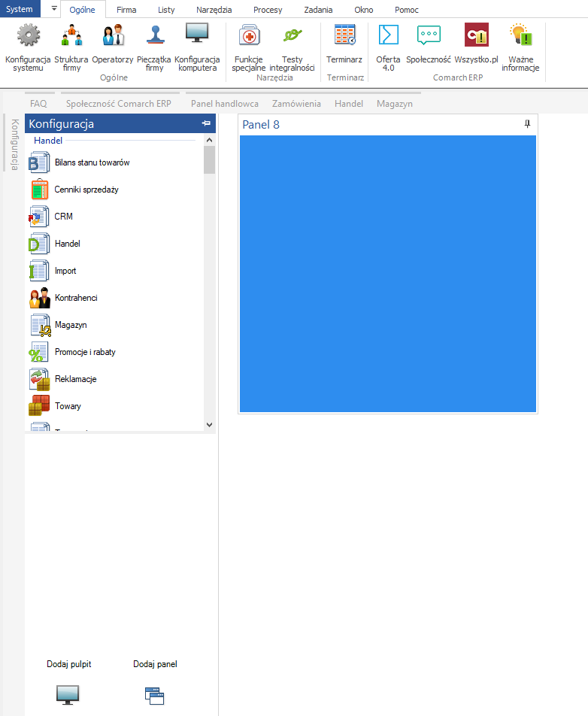Switch to Narzędzia ribbon tab

(214, 10)
